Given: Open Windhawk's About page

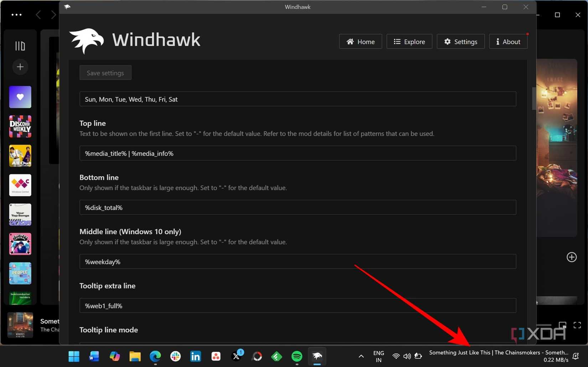Looking at the screenshot, I should click(508, 41).
